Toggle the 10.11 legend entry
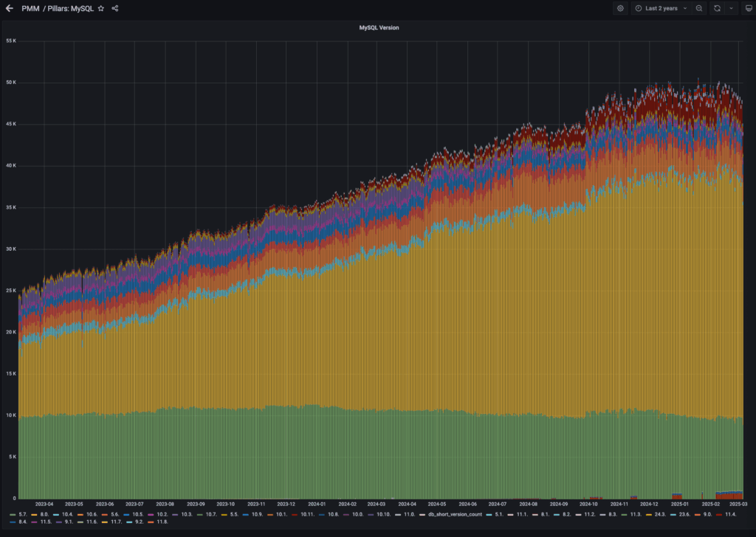 pos(307,514)
